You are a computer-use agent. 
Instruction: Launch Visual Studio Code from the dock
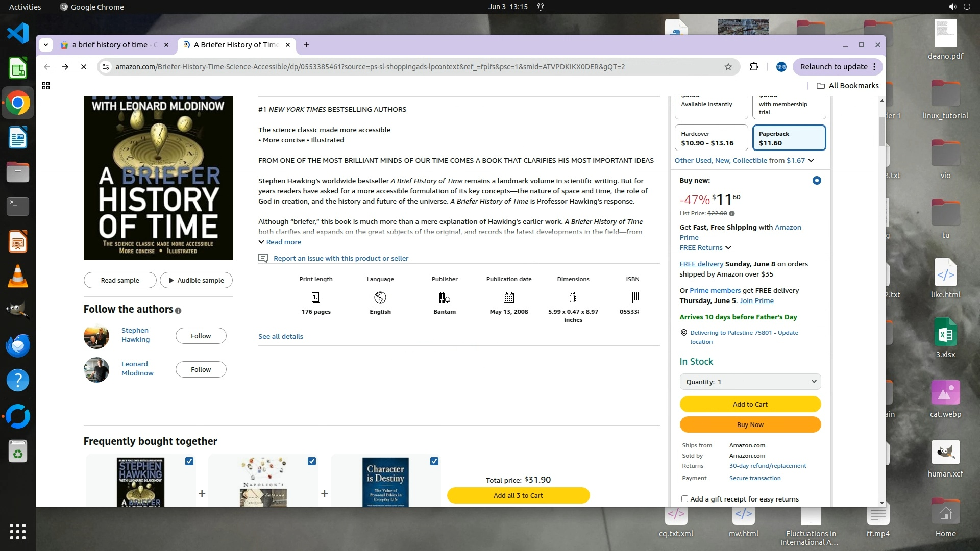[18, 33]
